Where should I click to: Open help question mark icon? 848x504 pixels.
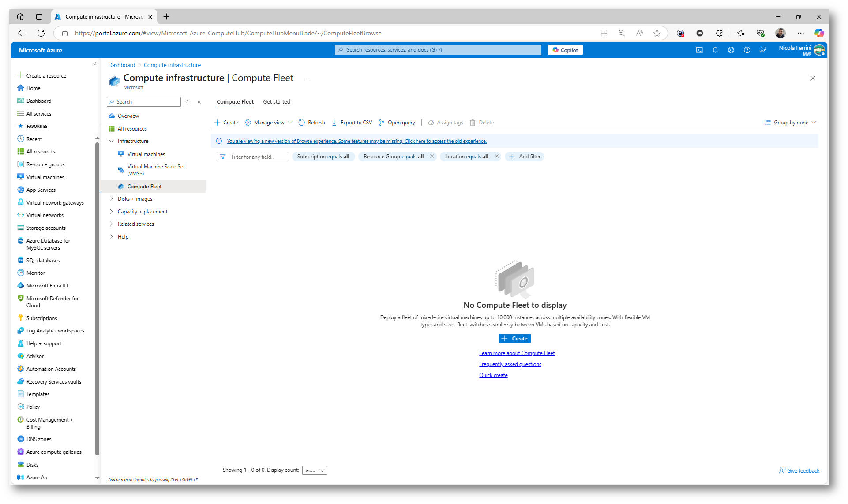tap(747, 50)
